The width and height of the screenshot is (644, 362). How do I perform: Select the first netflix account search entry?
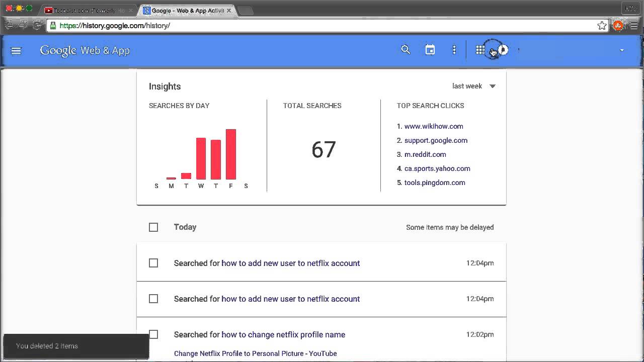153,263
